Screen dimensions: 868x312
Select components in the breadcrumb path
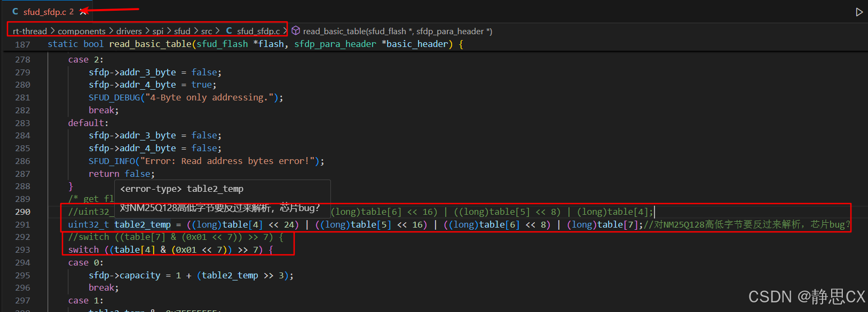tap(82, 32)
